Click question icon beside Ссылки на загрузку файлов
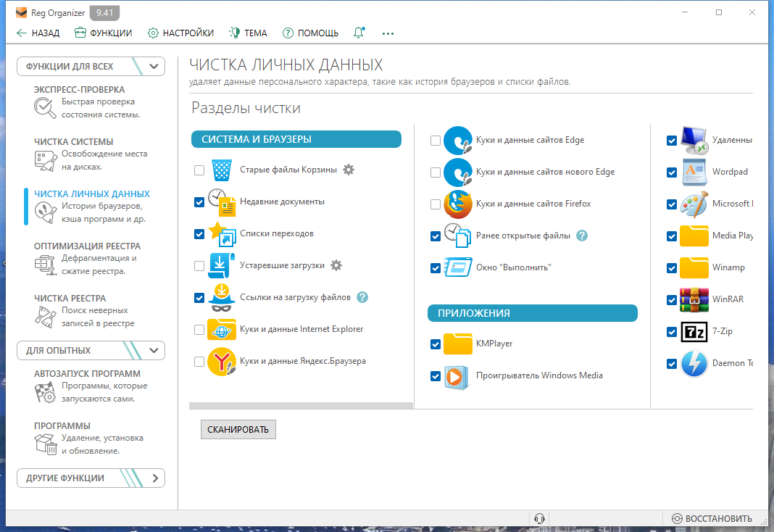774x532 pixels. (362, 298)
